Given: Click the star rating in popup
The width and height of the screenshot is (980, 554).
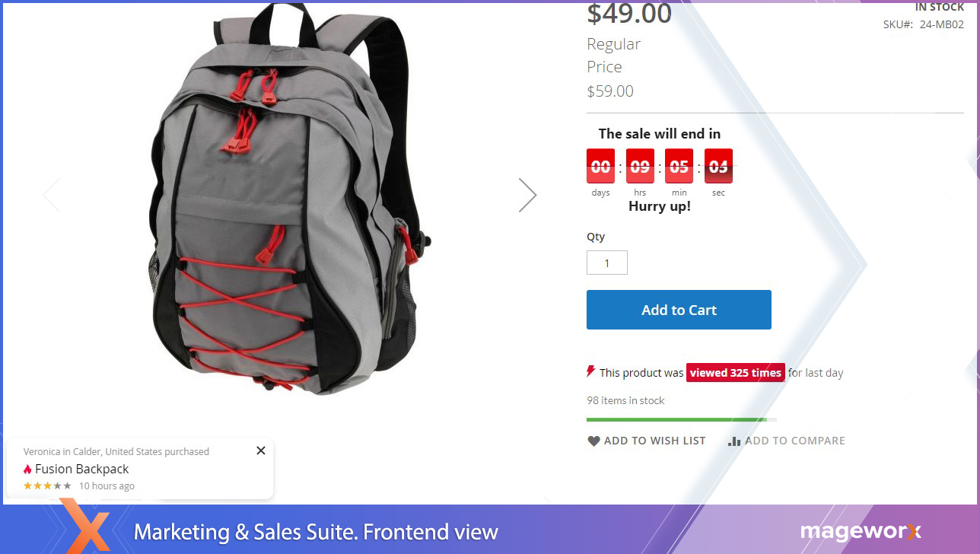Looking at the screenshot, I should (47, 486).
